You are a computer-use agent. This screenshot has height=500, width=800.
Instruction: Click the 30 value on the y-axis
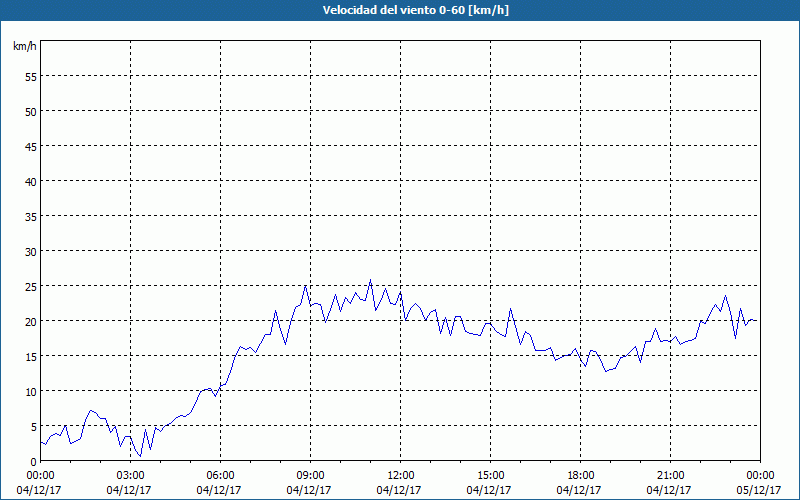click(31, 251)
